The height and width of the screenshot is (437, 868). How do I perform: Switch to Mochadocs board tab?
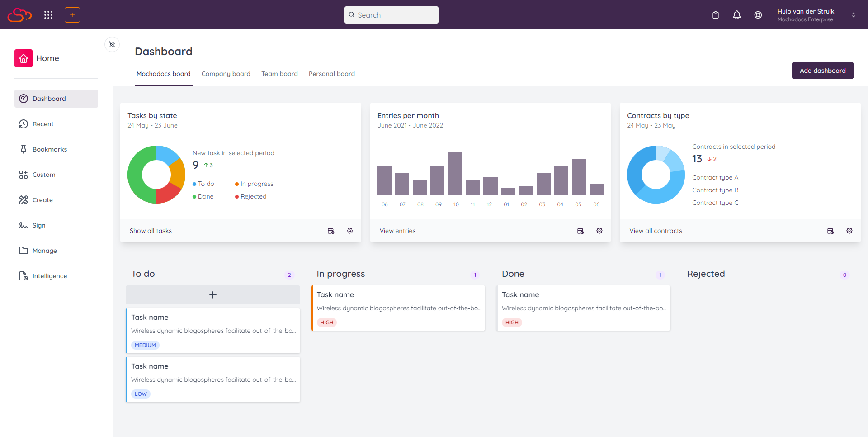click(x=164, y=74)
